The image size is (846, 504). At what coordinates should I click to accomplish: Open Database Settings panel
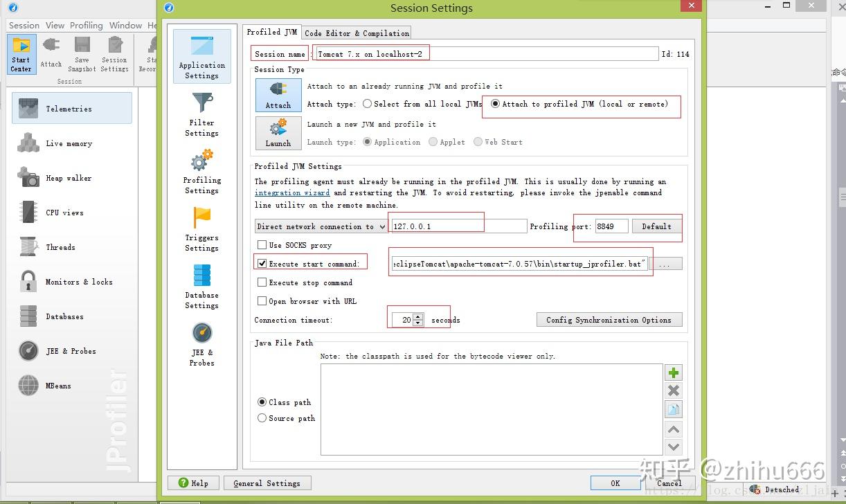click(201, 286)
